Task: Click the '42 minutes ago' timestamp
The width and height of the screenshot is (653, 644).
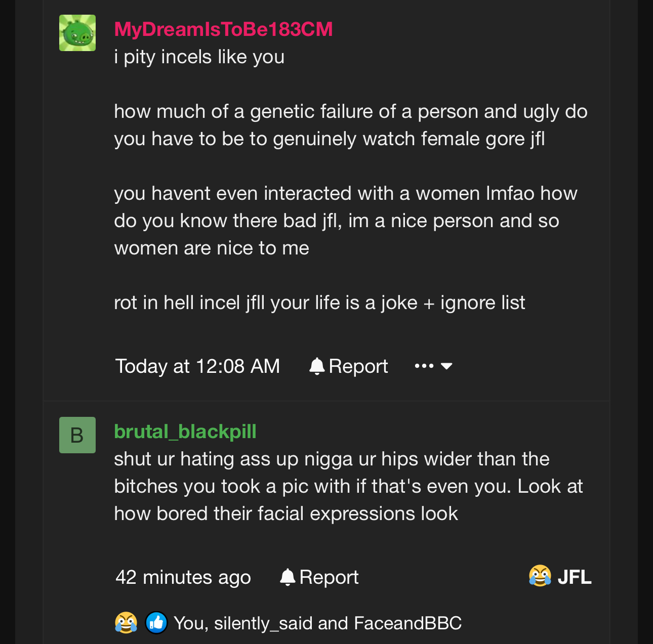Action: pyautogui.click(x=183, y=577)
